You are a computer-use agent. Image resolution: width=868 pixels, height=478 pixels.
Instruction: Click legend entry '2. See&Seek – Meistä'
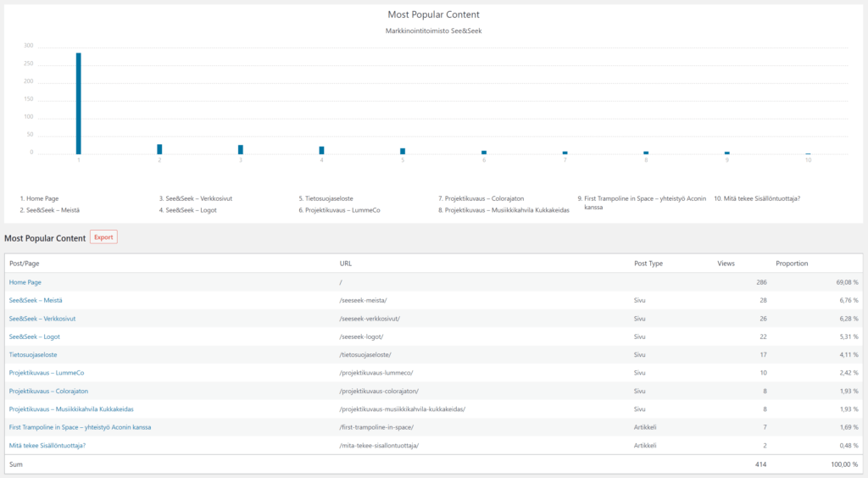pos(50,210)
